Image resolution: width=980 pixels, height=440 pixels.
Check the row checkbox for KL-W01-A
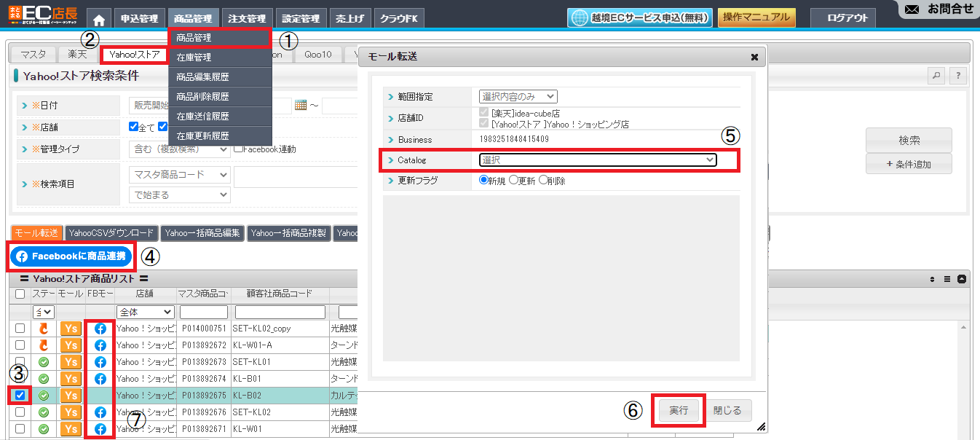pyautogui.click(x=20, y=345)
